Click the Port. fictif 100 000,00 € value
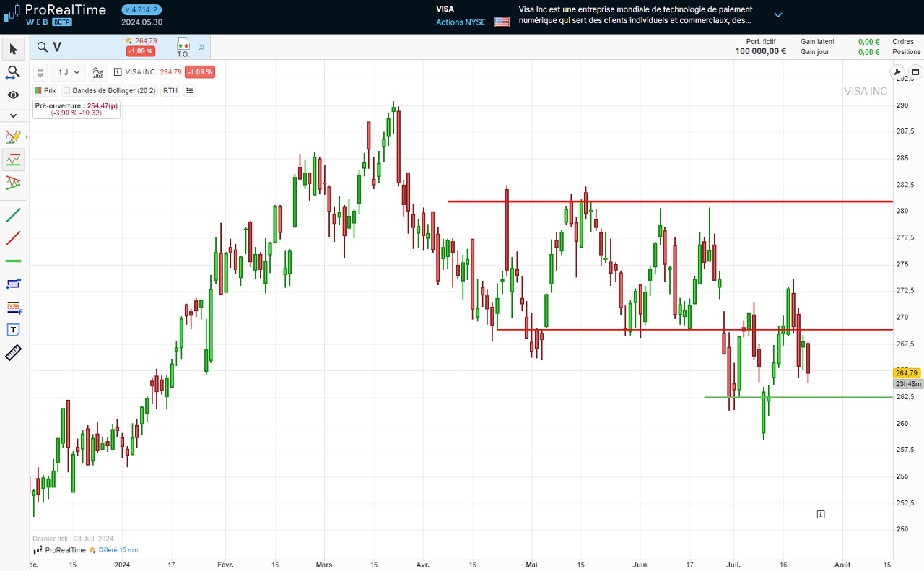Image resolution: width=924 pixels, height=571 pixels. click(x=761, y=51)
